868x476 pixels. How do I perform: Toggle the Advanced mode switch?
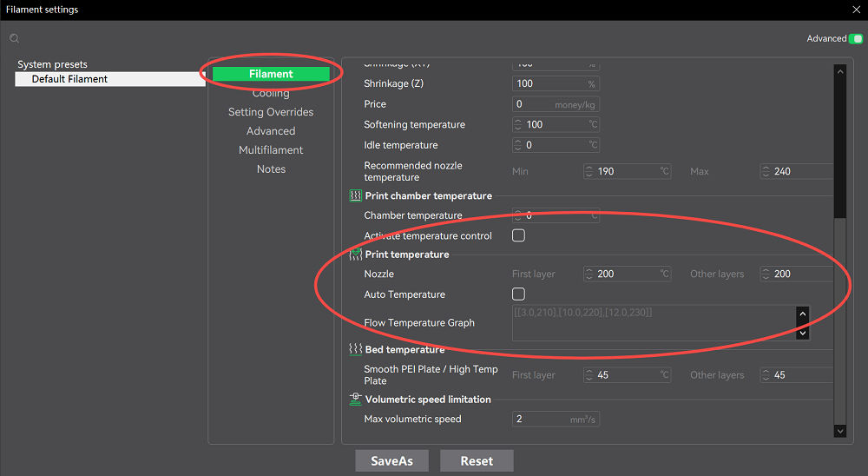[856, 38]
